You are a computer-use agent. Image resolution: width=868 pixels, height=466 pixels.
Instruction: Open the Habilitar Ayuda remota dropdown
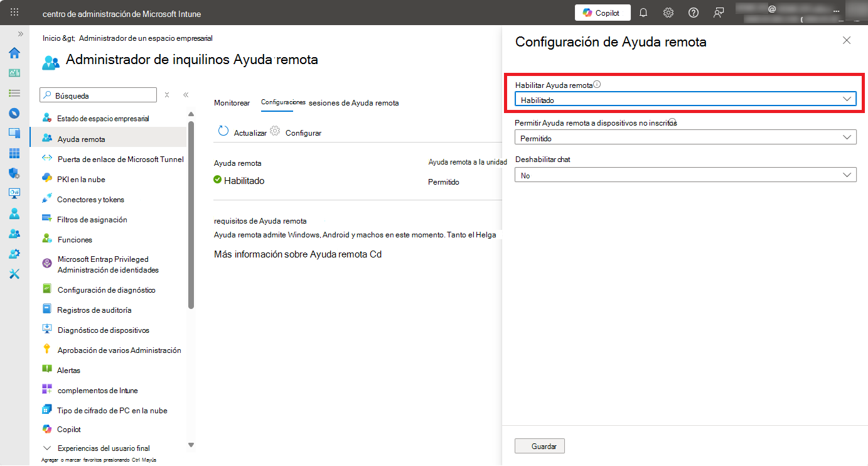(x=685, y=99)
